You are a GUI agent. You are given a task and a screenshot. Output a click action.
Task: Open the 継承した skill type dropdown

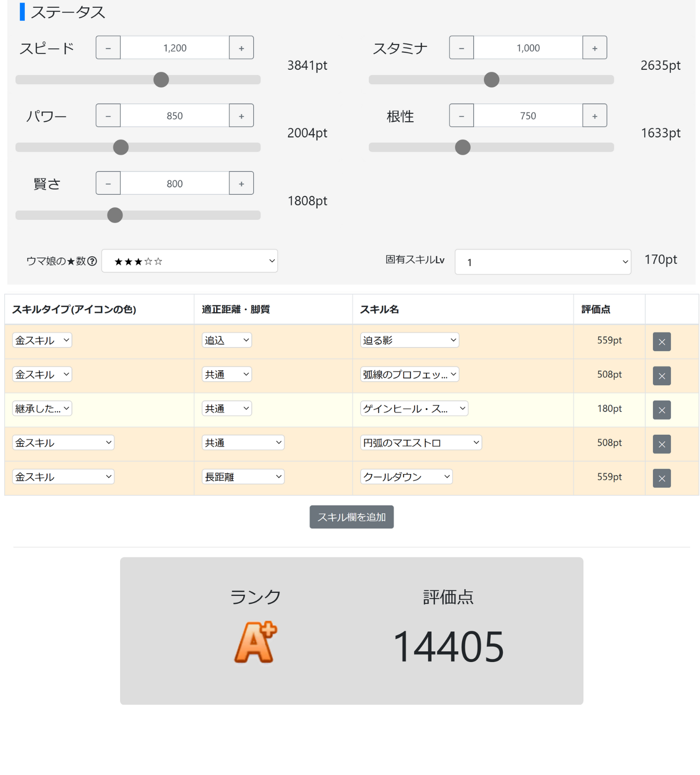tap(42, 409)
